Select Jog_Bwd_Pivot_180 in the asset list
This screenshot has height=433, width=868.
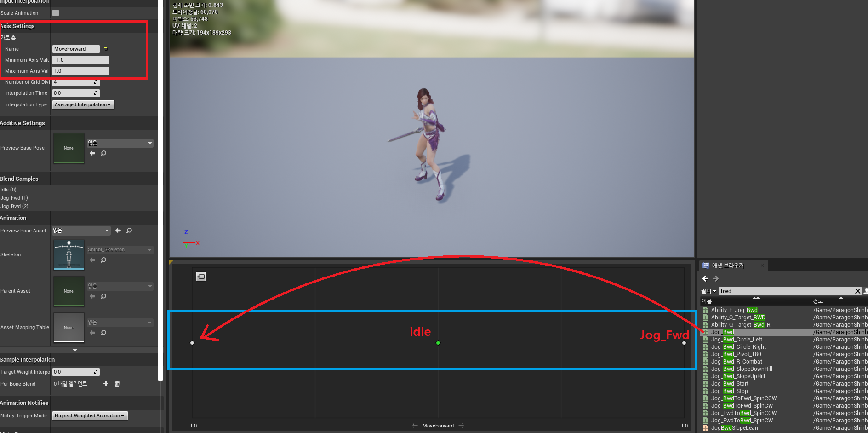coord(736,354)
